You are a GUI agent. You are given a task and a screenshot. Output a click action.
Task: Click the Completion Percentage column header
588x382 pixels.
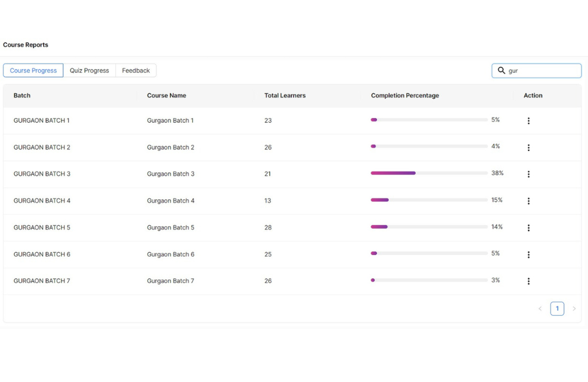tap(405, 96)
